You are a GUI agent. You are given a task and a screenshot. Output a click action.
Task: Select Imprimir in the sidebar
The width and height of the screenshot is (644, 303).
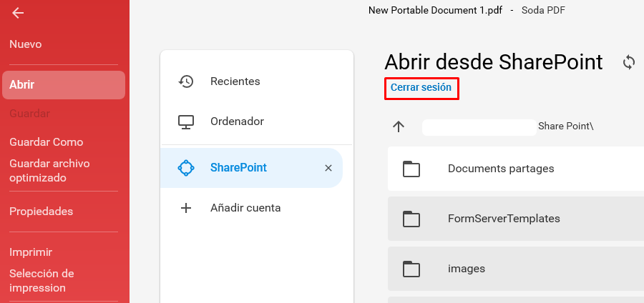(31, 252)
